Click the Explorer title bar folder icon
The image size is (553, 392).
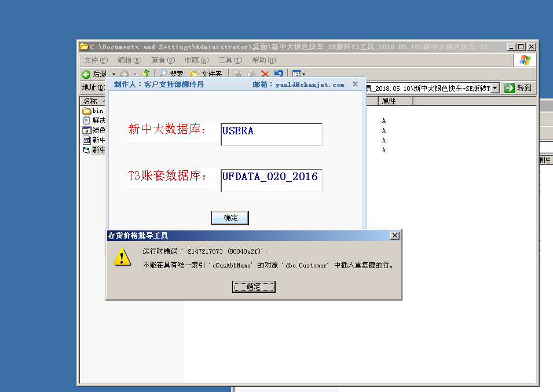(84, 46)
